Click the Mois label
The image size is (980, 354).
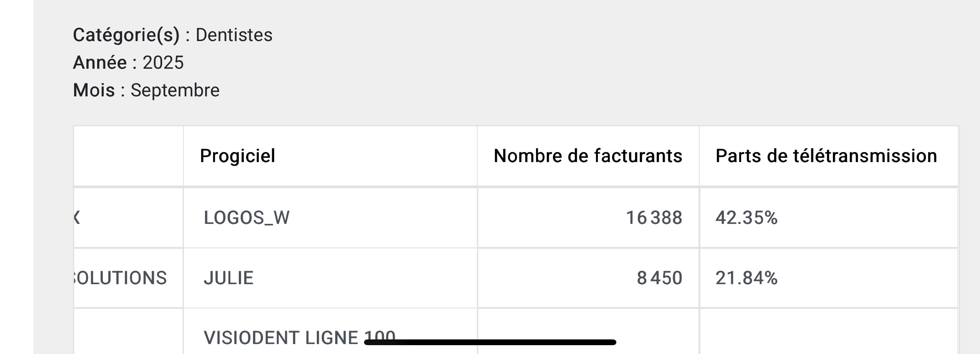[94, 90]
